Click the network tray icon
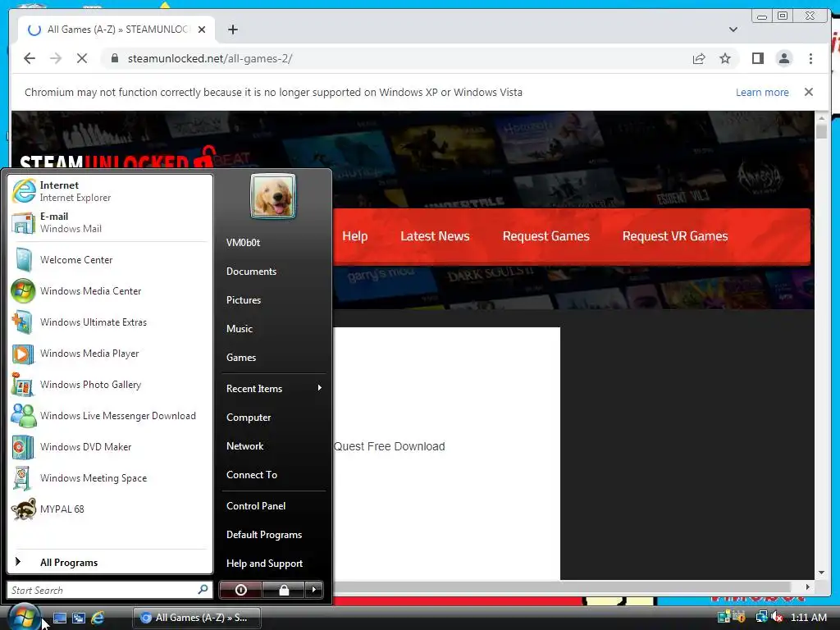840x630 pixels. point(761,618)
